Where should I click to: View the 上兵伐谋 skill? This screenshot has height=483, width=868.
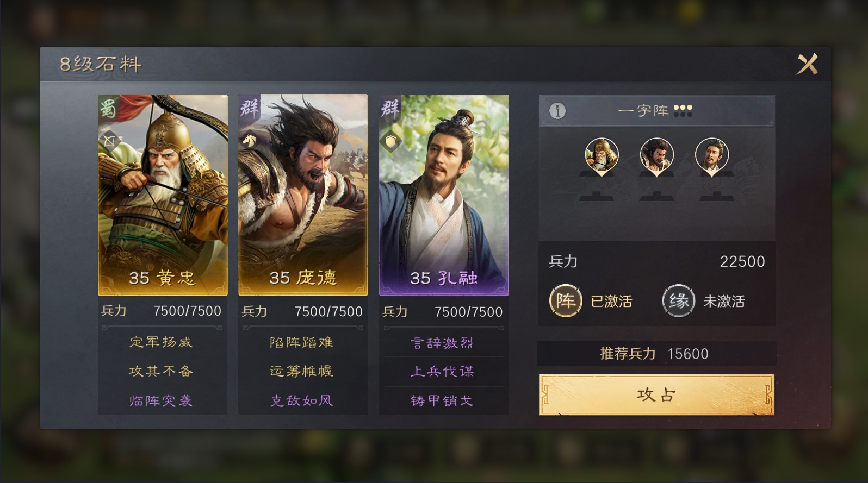(x=442, y=372)
